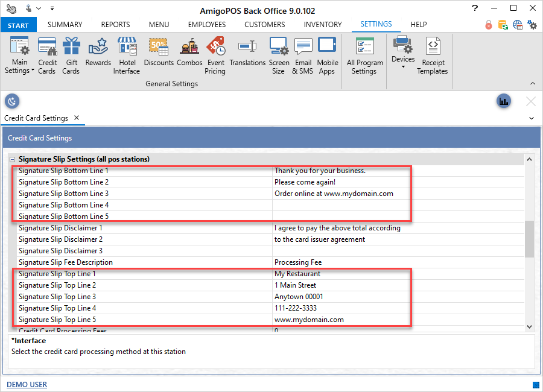Edit the Signature Slip Top Line 1 value
Screen dimensions: 543x392
397,274
